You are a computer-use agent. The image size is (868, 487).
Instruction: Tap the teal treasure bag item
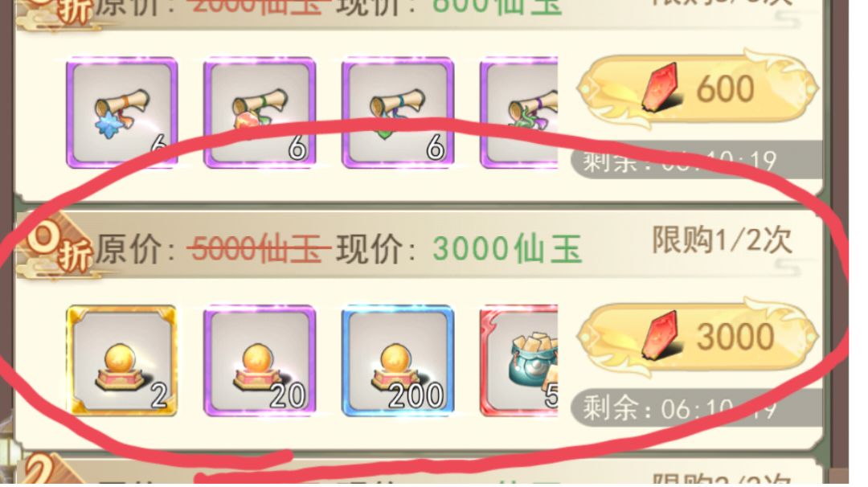coord(518,360)
